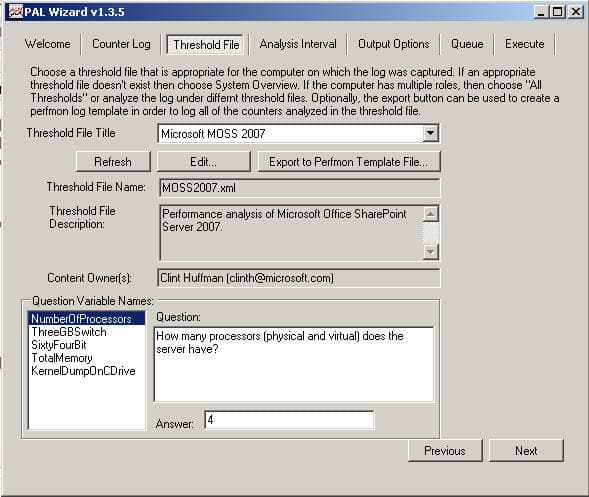Select ThreeGBSwitch in the variable list
This screenshot has height=497, width=589.
click(x=87, y=332)
